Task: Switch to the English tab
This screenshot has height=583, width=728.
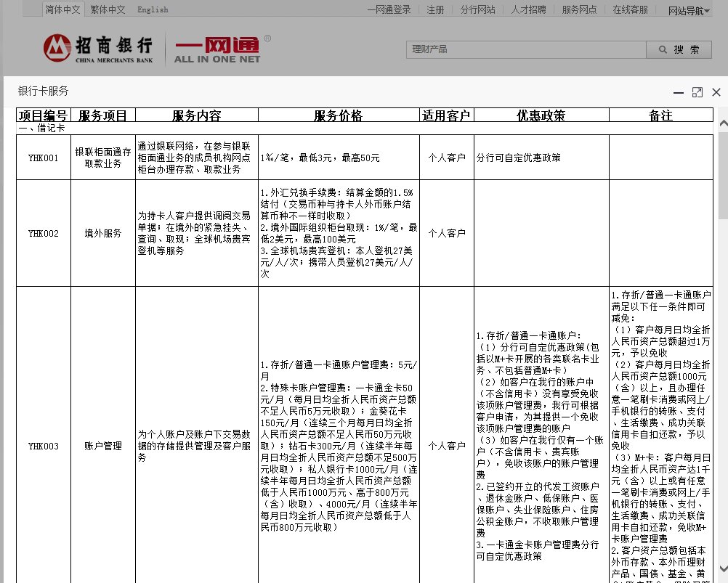Action: pos(153,9)
